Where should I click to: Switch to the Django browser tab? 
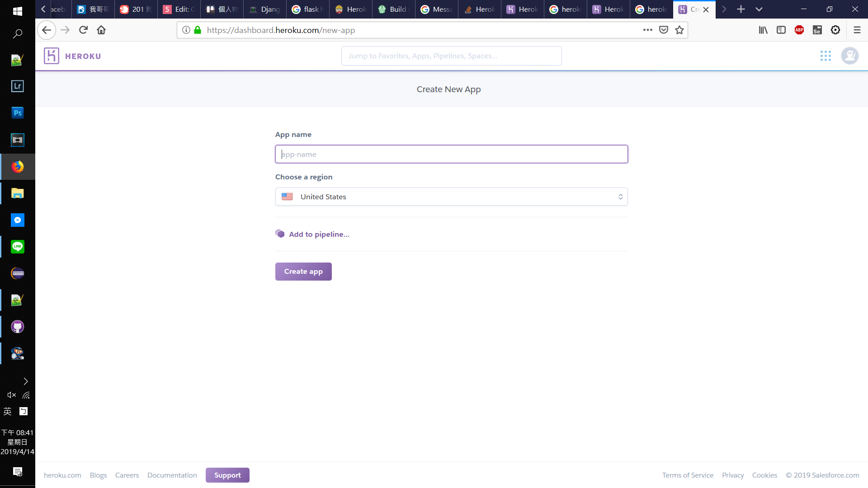tap(265, 9)
